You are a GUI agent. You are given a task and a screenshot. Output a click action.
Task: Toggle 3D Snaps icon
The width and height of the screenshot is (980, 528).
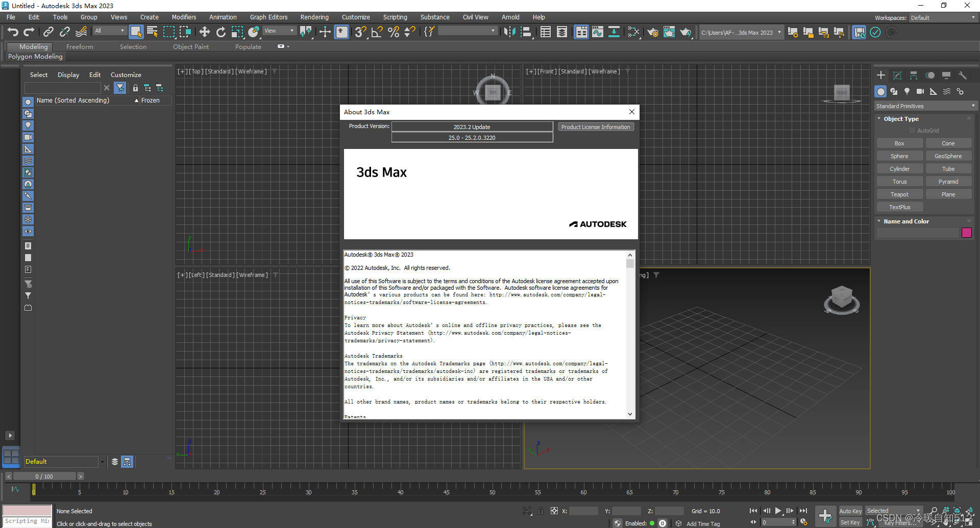360,32
